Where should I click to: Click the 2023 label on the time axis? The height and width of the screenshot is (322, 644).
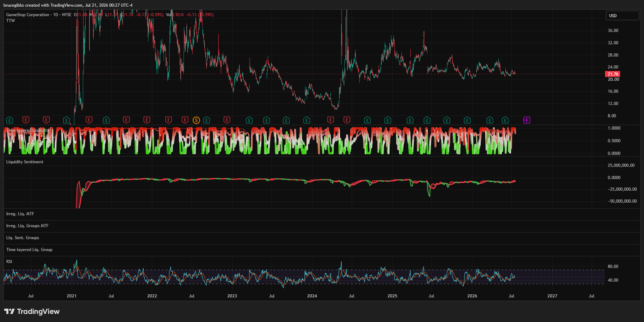coord(232,296)
